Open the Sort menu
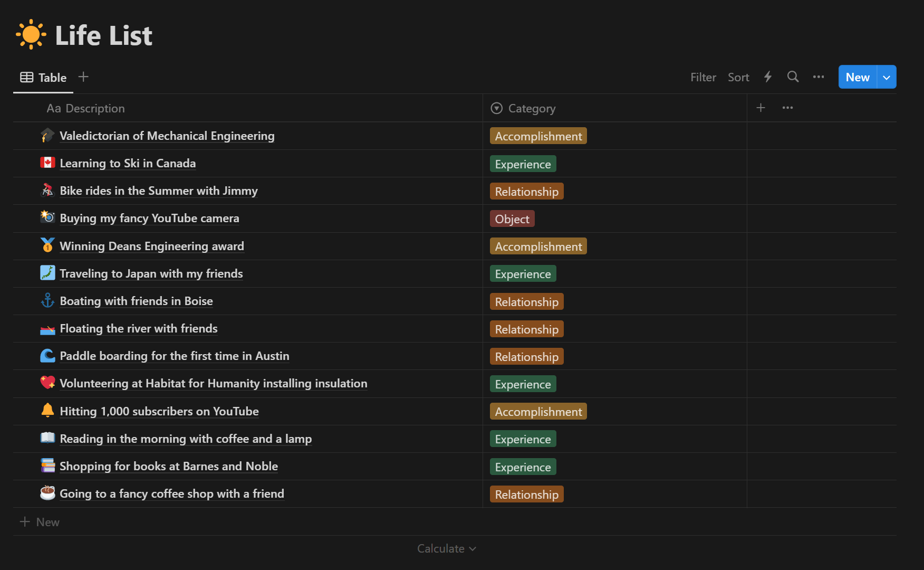Viewport: 924px width, 570px height. point(738,77)
